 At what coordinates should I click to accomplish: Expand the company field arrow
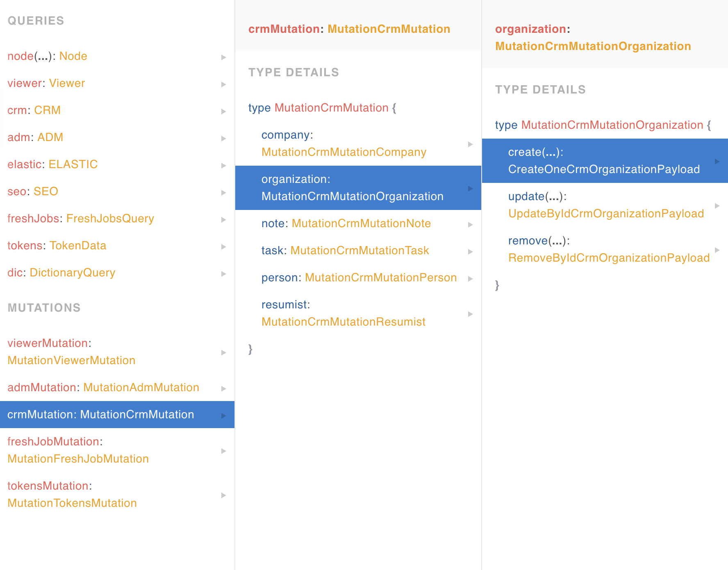[470, 144]
